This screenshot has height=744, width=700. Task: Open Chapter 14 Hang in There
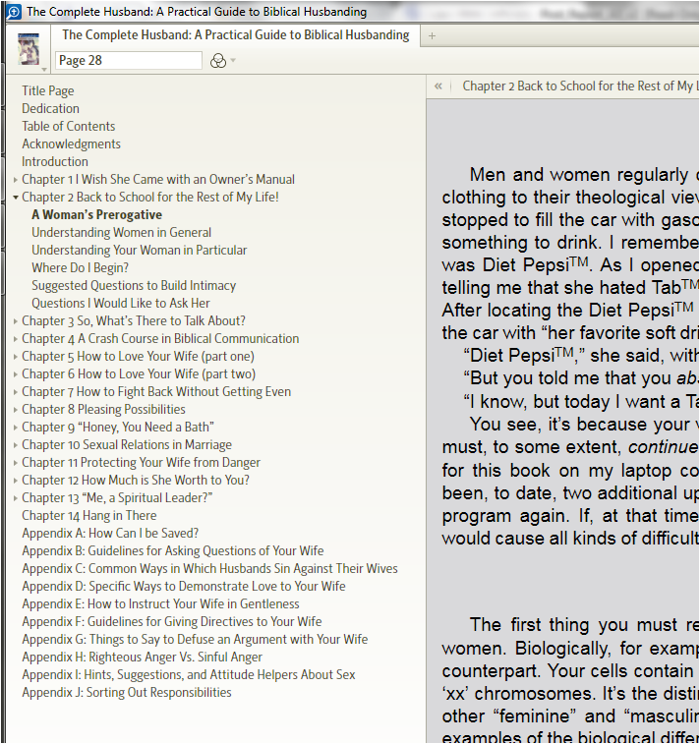[89, 516]
